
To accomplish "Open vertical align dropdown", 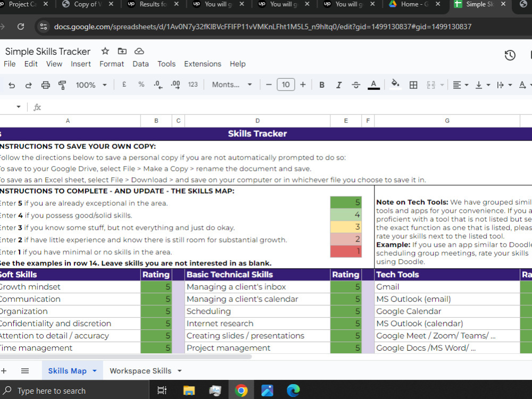I will tap(483, 85).
